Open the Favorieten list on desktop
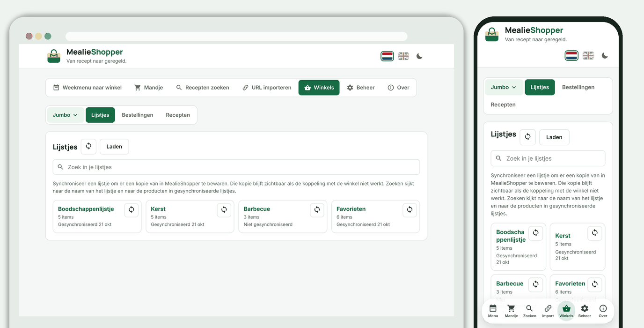The image size is (644, 328). pos(351,209)
